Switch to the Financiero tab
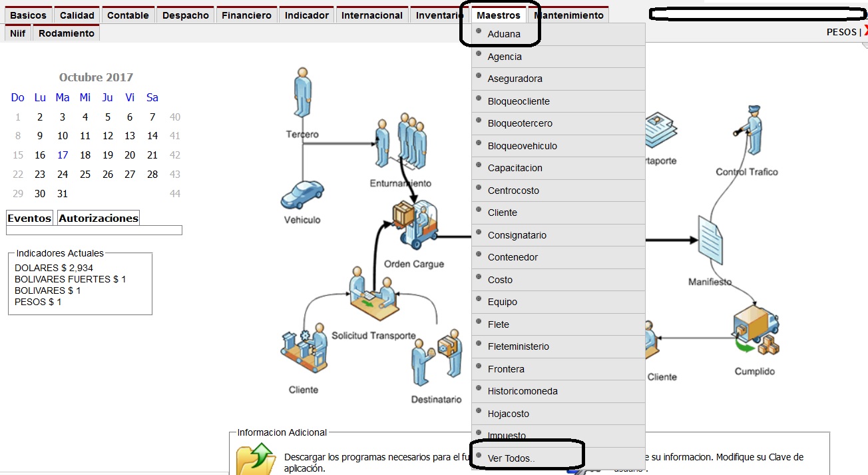Image resolution: width=868 pixels, height=475 pixels. [246, 15]
